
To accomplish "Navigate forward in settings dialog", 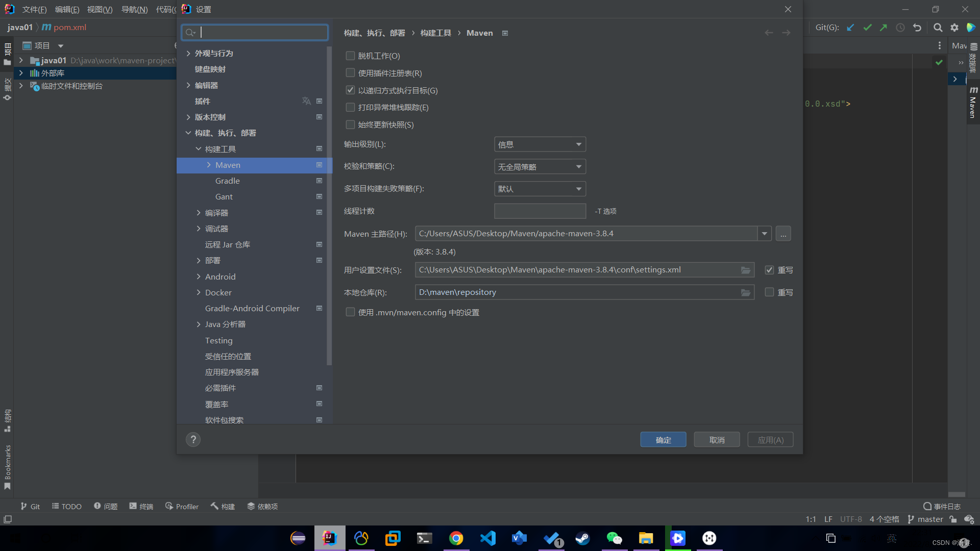I will [x=786, y=33].
